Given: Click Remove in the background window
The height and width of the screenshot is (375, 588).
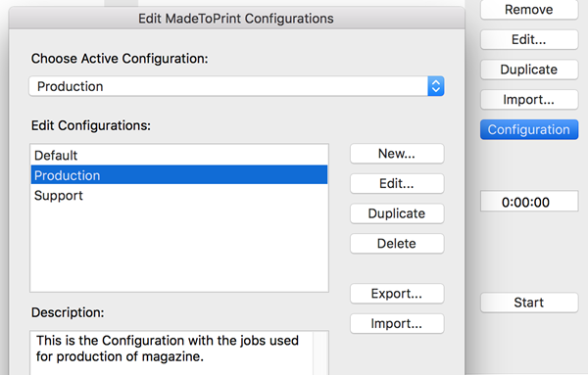Looking at the screenshot, I should point(529,10).
